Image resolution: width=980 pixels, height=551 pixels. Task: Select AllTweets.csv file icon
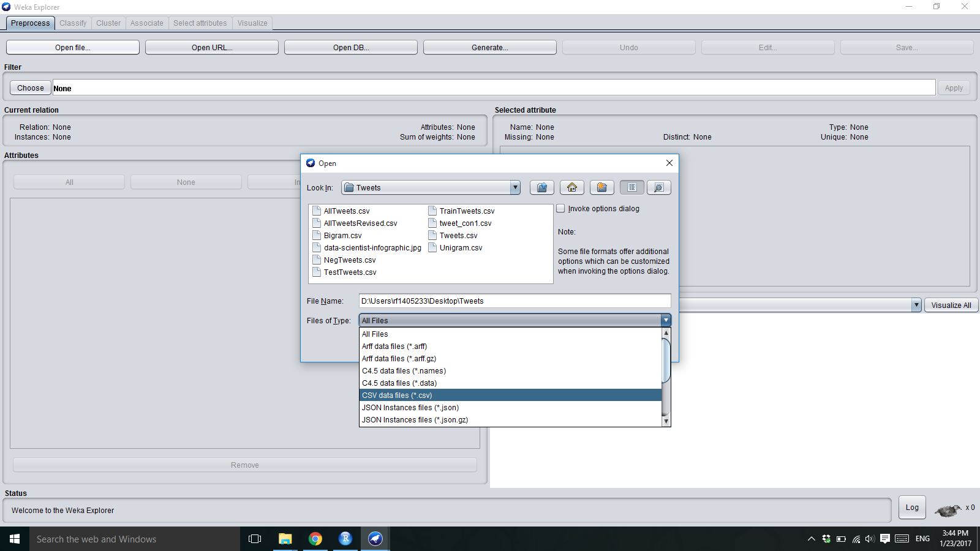point(317,211)
